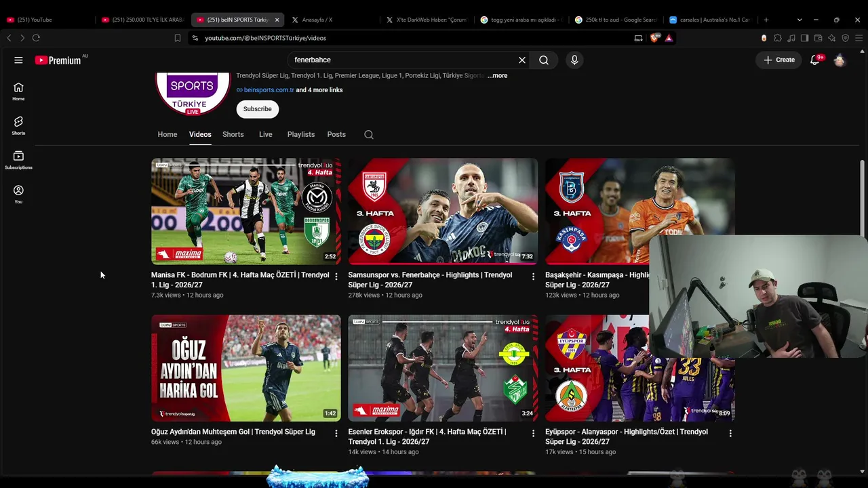Open options for Esenler Erokspor - Iğdır FK video
The image size is (868, 488).
click(x=533, y=433)
